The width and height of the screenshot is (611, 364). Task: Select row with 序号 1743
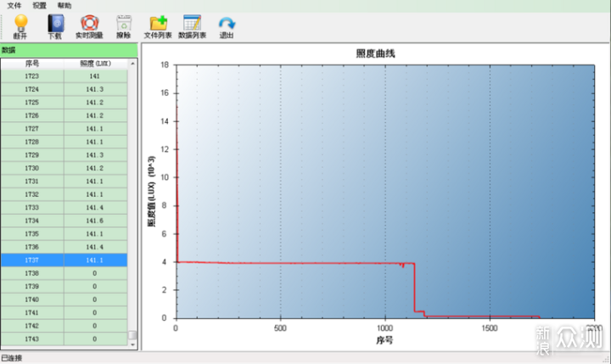[64, 339]
